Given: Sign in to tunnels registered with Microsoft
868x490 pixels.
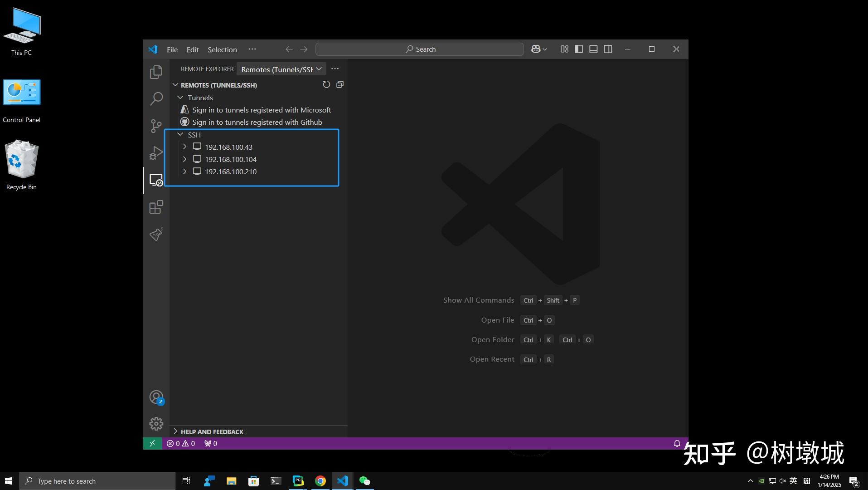Looking at the screenshot, I should pos(262,110).
